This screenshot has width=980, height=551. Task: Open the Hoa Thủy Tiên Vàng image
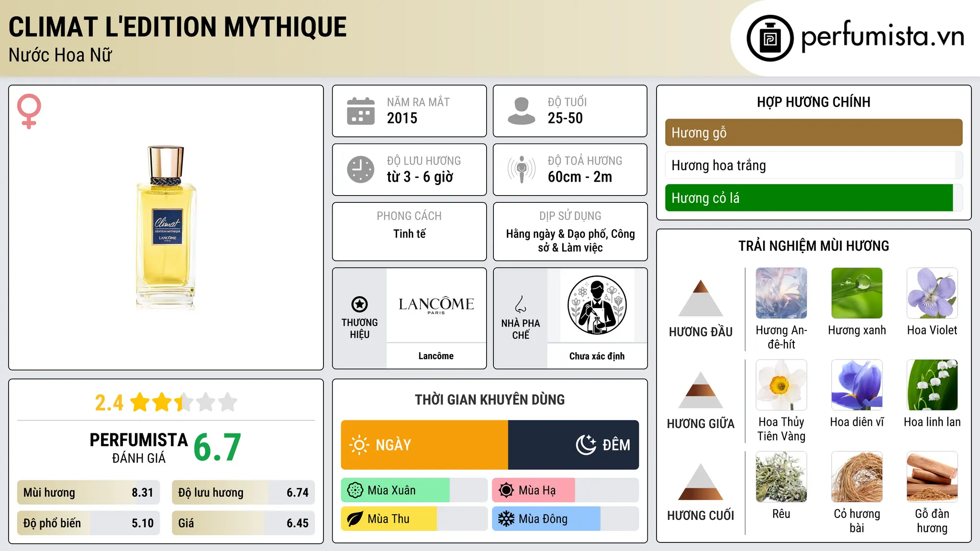(781, 385)
